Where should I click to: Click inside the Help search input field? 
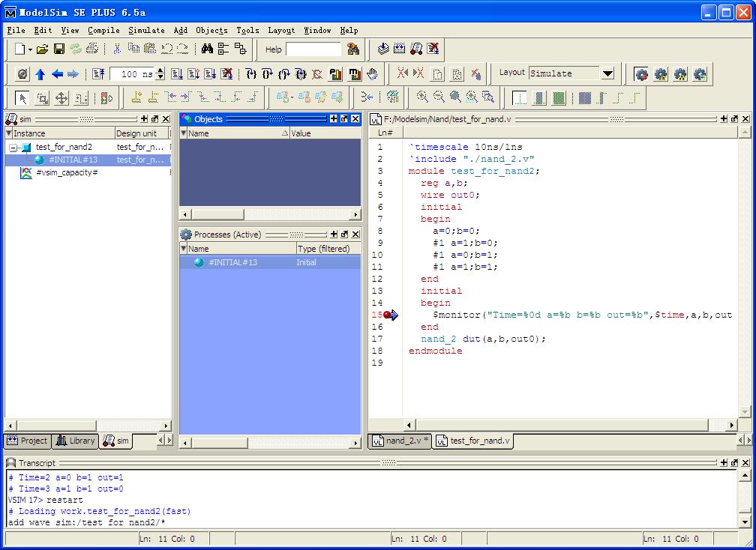coord(313,49)
